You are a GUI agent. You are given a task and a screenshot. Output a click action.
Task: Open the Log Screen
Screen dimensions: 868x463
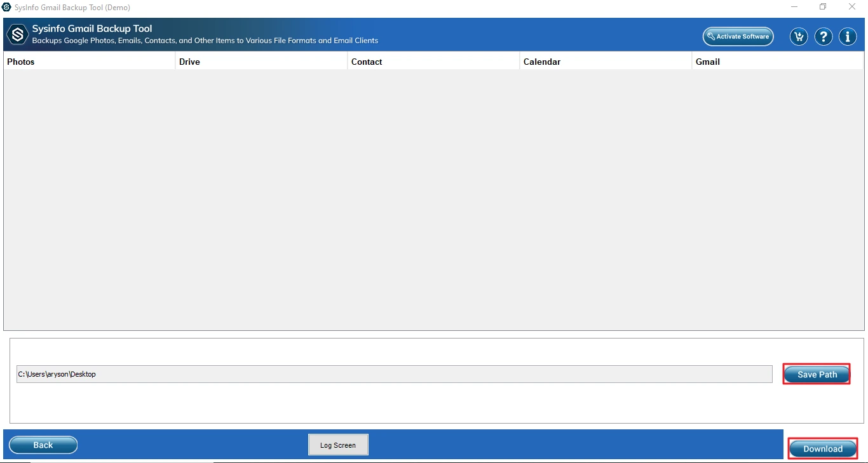pyautogui.click(x=338, y=445)
